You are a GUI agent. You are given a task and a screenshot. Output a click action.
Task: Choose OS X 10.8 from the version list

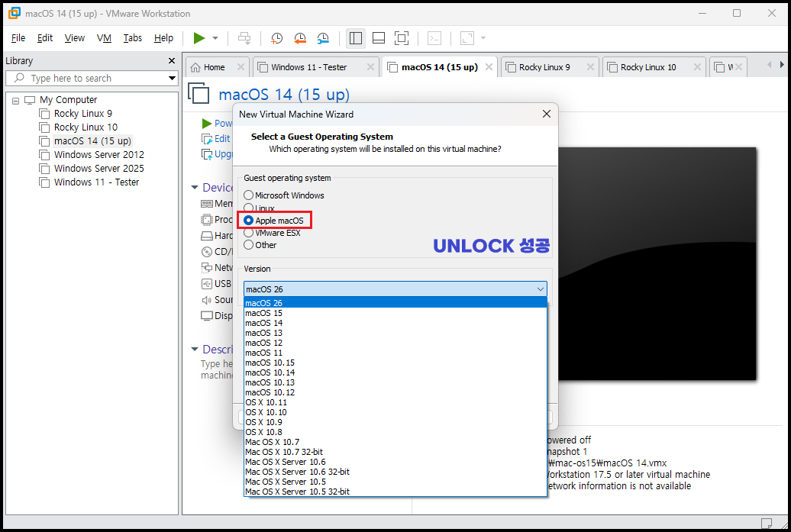[x=395, y=432]
